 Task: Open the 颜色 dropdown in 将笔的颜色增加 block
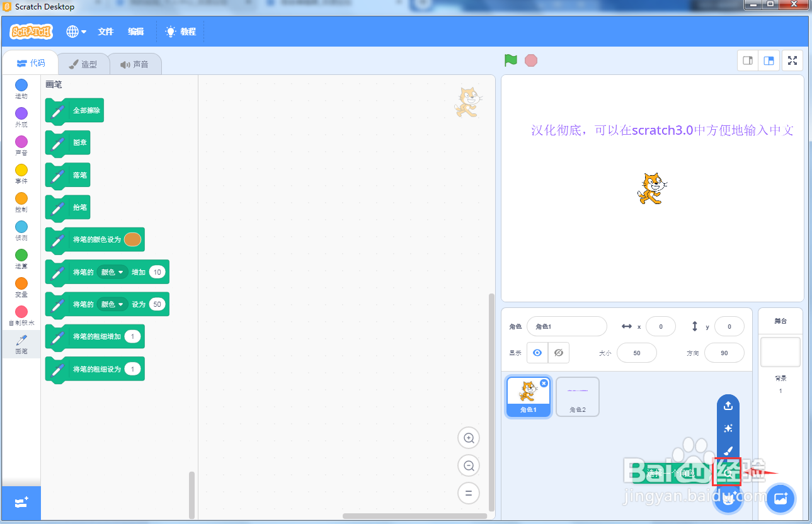tap(113, 271)
